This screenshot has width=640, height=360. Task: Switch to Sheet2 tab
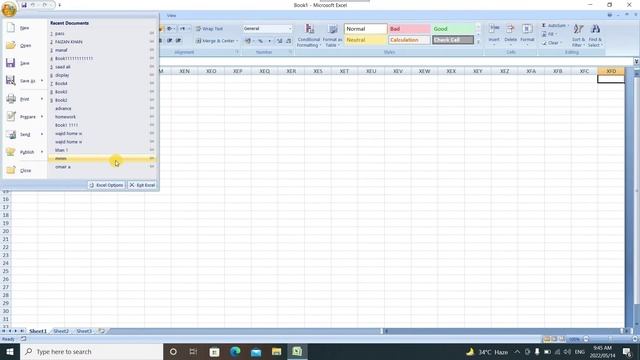61,331
